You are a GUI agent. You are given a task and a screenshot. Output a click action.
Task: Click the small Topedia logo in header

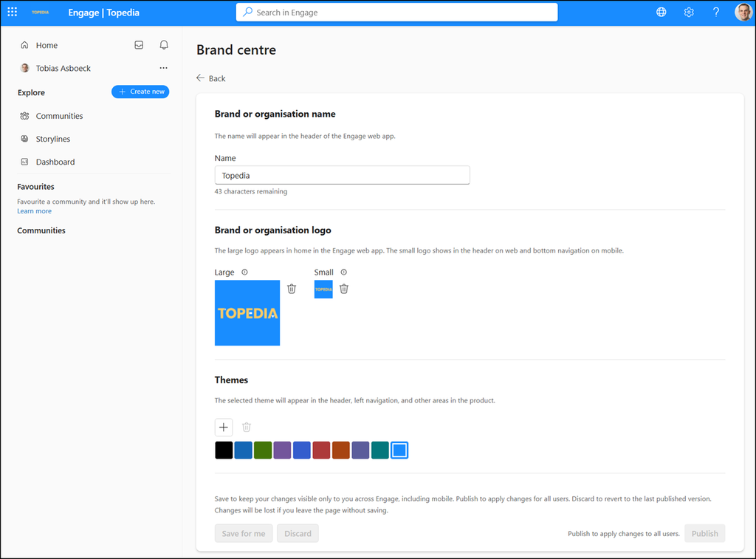click(x=41, y=13)
